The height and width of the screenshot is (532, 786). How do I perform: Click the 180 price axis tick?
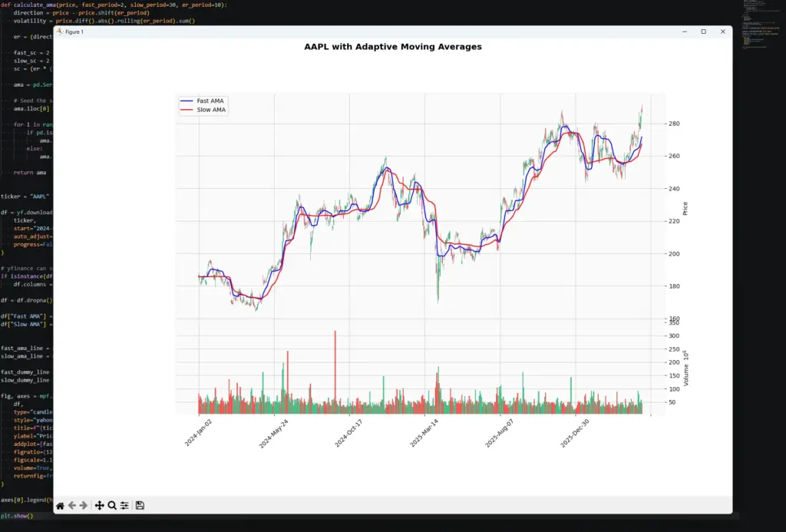tap(674, 286)
